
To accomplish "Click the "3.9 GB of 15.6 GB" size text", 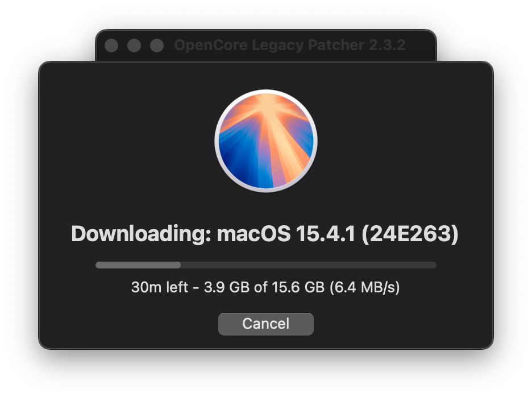I will [261, 288].
